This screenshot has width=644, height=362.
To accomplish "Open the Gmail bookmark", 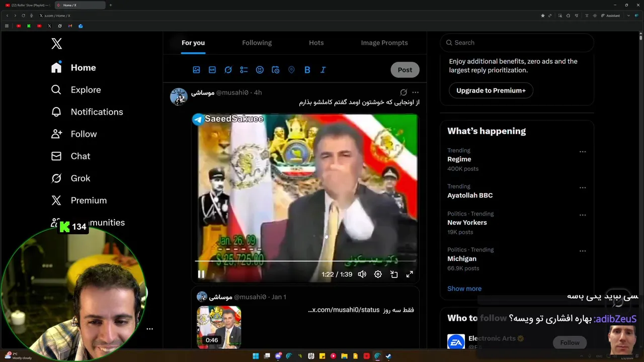I will 70,26.
